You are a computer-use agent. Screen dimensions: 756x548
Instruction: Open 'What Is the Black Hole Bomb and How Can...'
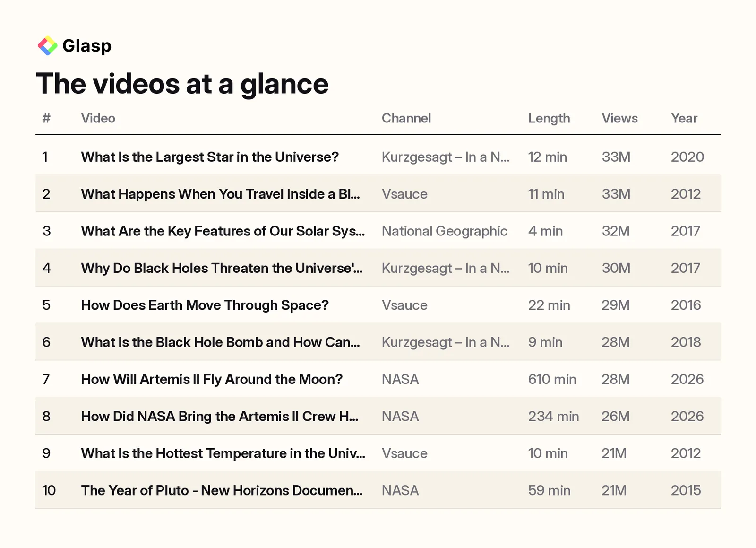tap(221, 342)
